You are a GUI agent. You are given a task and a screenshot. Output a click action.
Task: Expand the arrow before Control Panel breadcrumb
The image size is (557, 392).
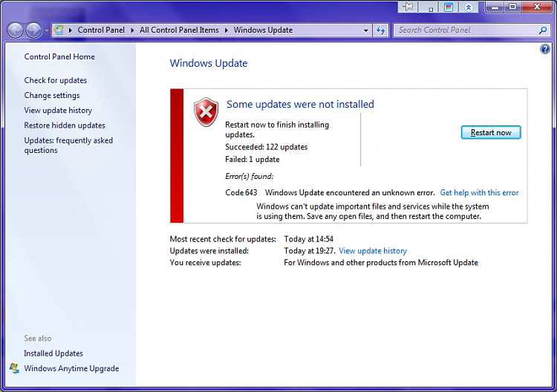(x=71, y=30)
